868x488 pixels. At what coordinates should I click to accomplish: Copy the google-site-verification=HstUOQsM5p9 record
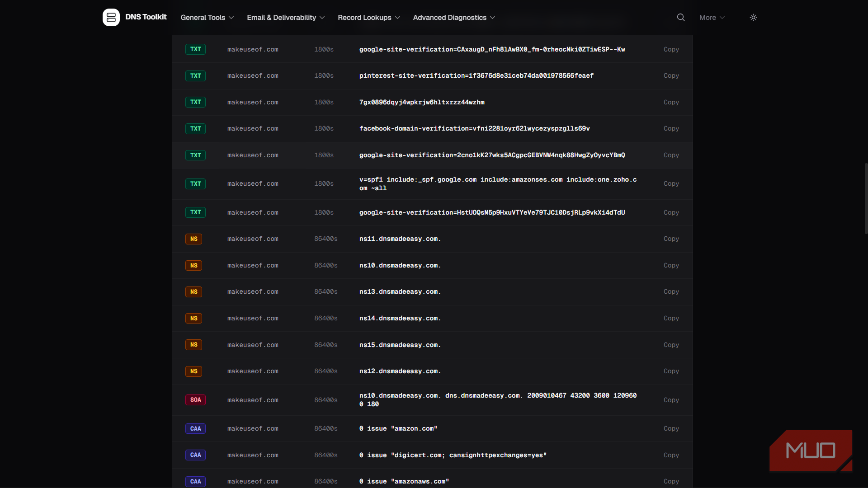point(671,212)
